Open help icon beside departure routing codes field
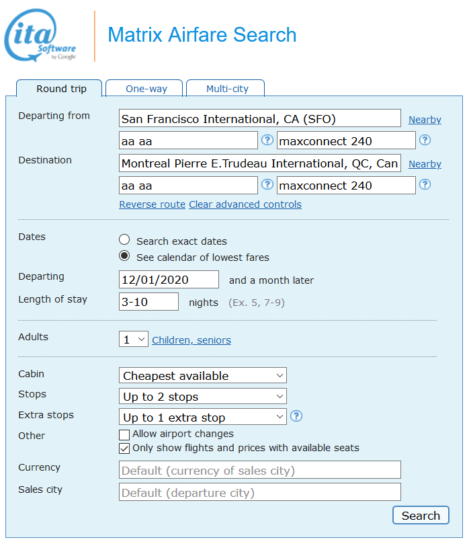 pyautogui.click(x=267, y=140)
